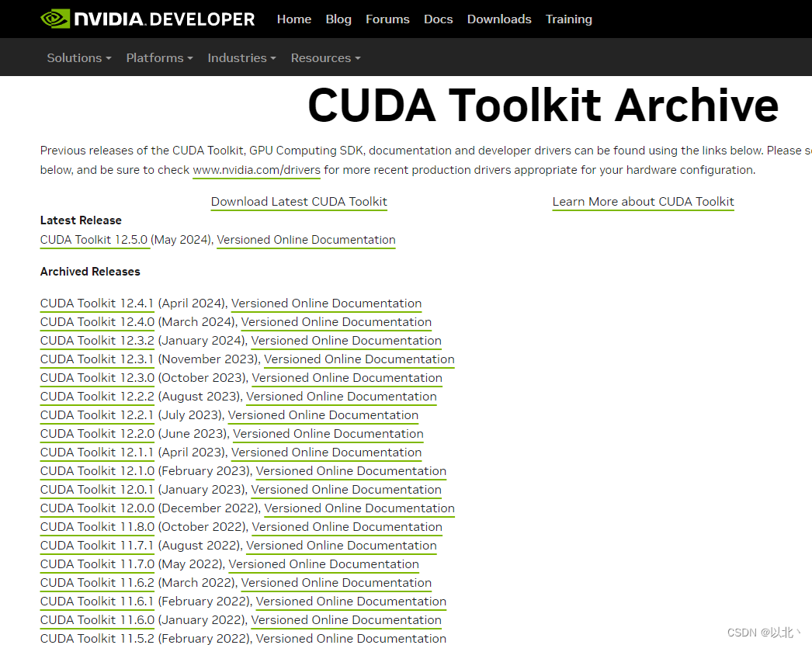
Task: Open the Forums menu item
Action: [387, 19]
